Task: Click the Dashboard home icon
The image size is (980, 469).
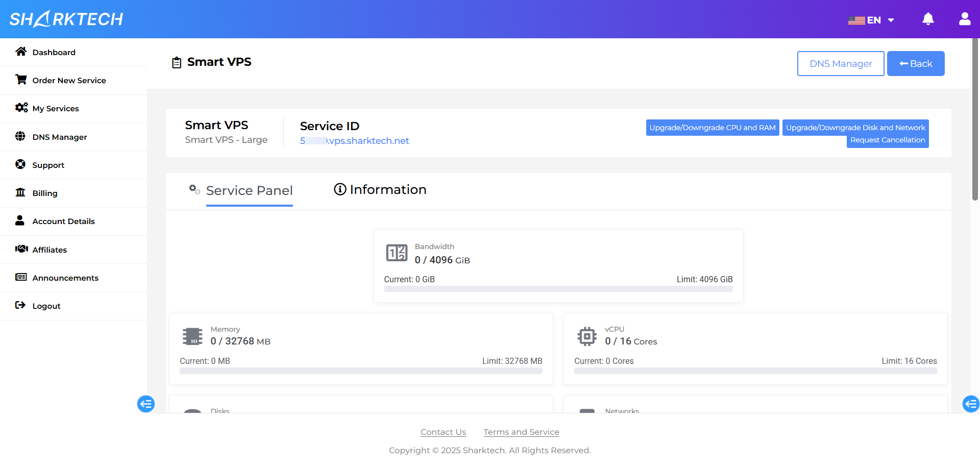Action: [x=21, y=52]
